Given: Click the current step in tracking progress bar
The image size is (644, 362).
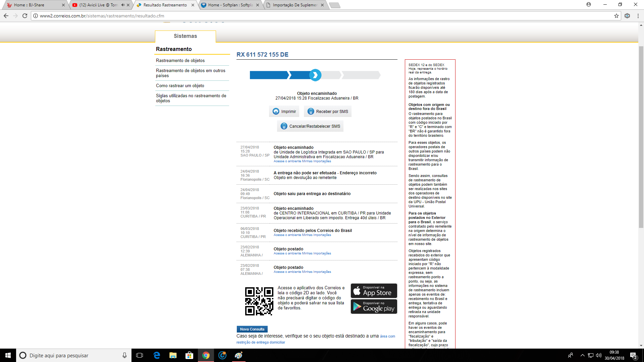Looking at the screenshot, I should pos(315,75).
